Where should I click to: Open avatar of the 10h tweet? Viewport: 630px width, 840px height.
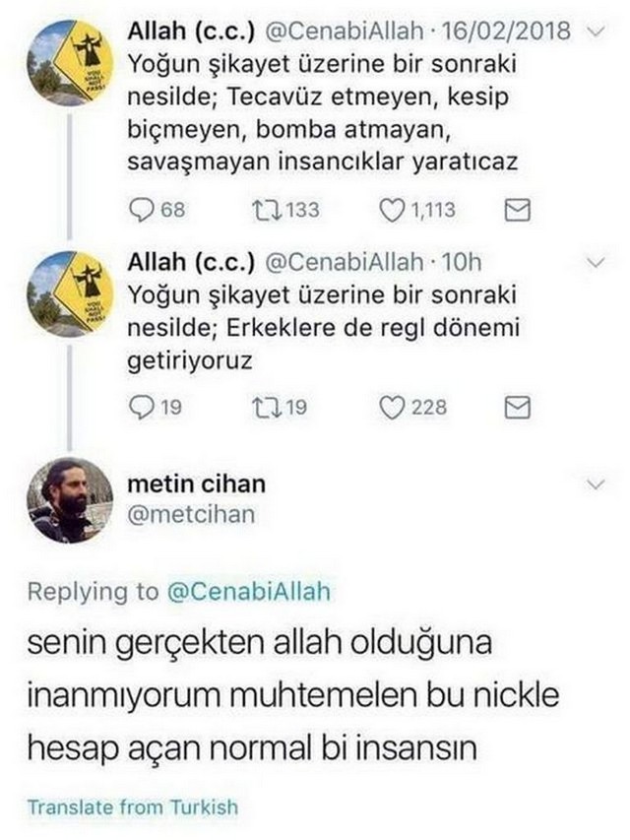(x=70, y=293)
